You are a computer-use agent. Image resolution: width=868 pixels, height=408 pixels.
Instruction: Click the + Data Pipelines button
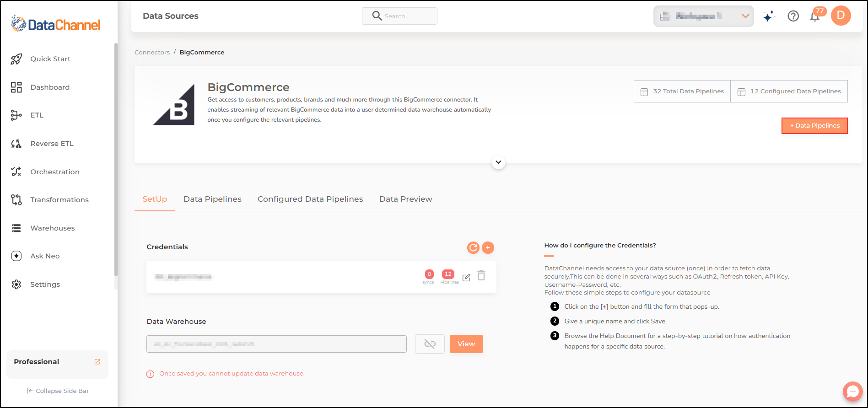(x=814, y=126)
